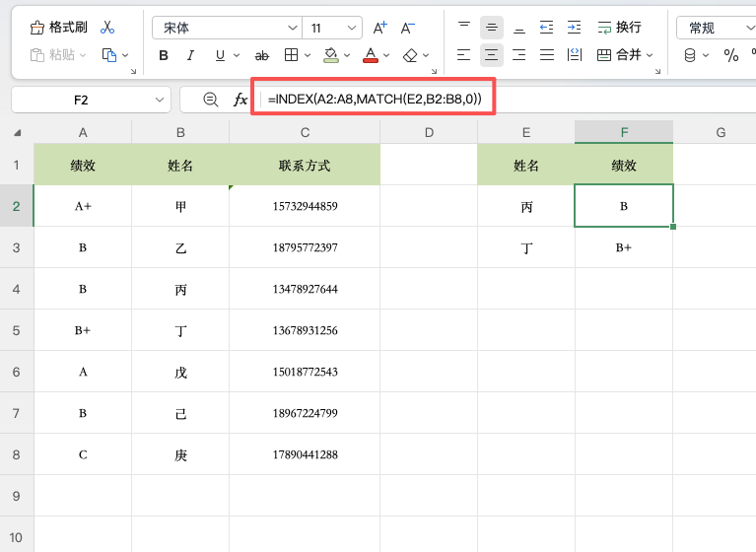Select Middle Align icon
The width and height of the screenshot is (756, 552).
click(x=491, y=28)
